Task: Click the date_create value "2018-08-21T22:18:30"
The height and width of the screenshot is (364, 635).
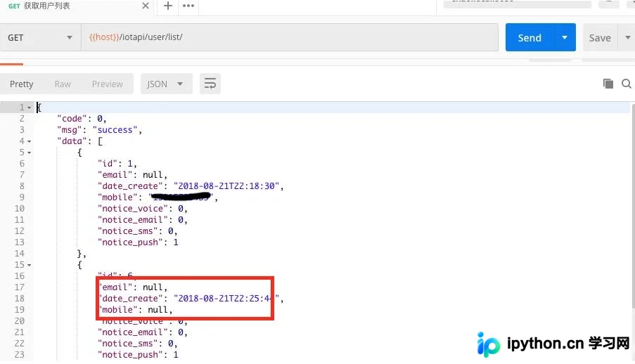Action: (226, 186)
